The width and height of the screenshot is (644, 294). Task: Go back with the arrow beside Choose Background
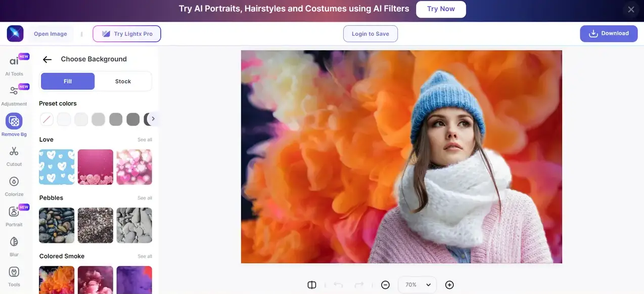coord(47,59)
